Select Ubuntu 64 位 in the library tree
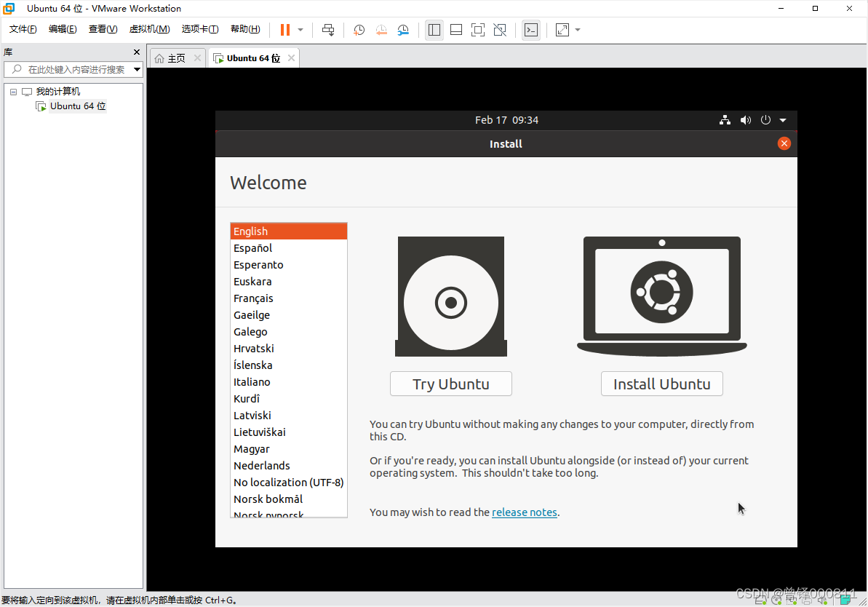 (78, 106)
